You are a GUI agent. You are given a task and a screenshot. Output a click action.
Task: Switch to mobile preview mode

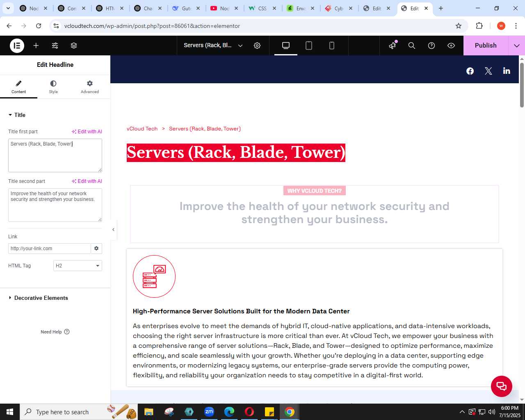tap(332, 46)
